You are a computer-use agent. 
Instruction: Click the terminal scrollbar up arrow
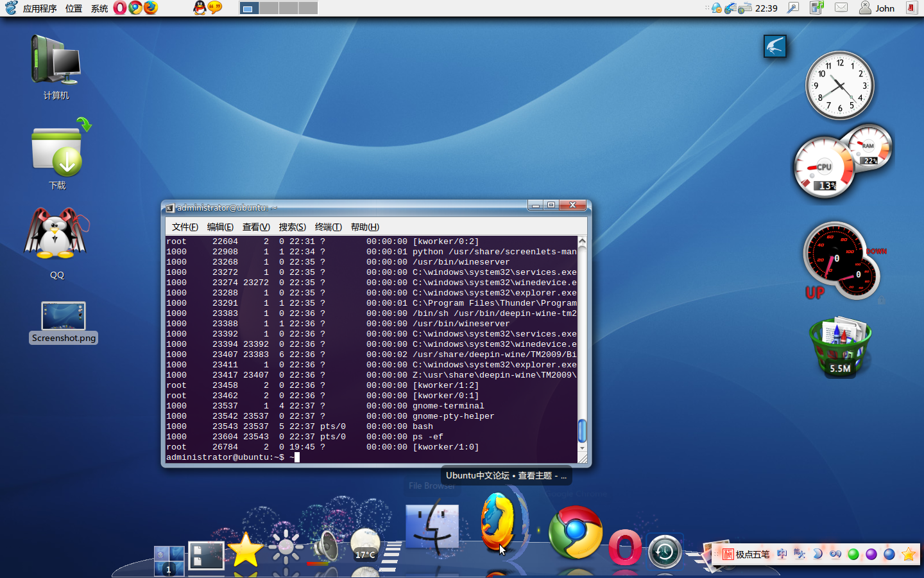[x=582, y=241]
